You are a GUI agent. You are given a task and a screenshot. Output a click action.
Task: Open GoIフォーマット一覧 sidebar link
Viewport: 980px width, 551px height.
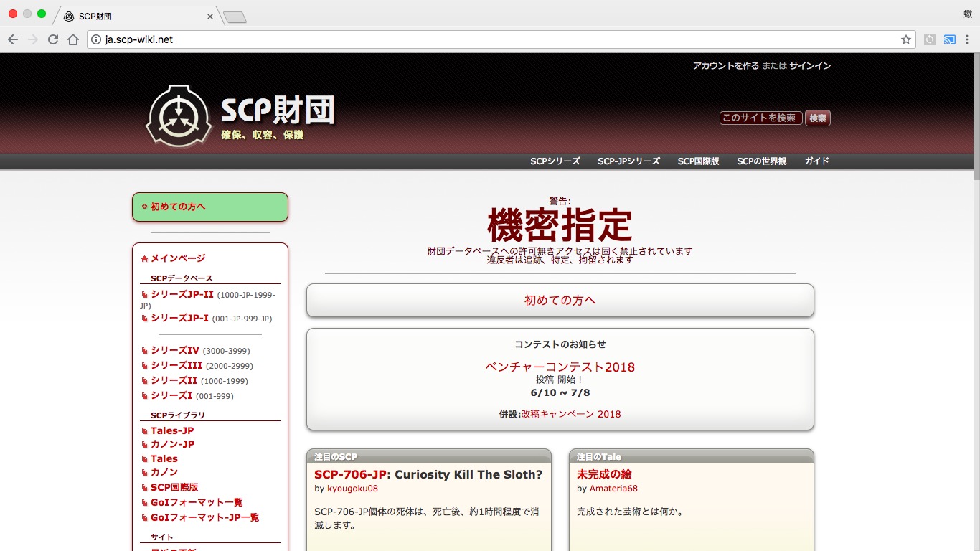tap(197, 502)
